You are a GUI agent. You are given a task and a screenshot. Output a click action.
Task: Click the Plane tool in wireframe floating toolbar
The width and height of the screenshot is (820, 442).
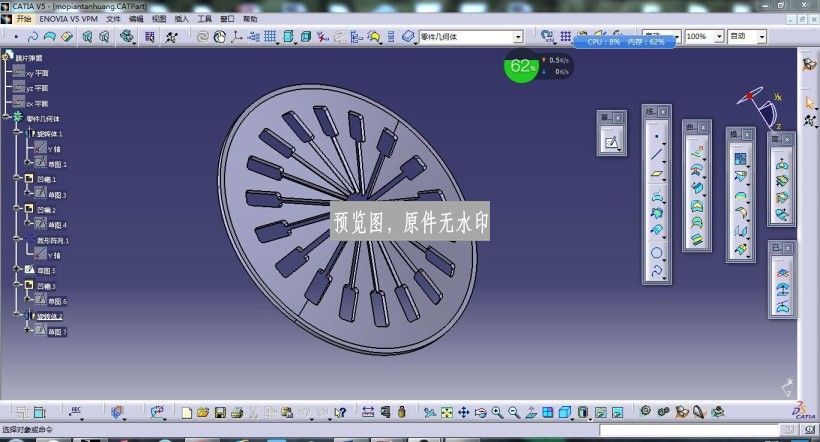click(657, 174)
